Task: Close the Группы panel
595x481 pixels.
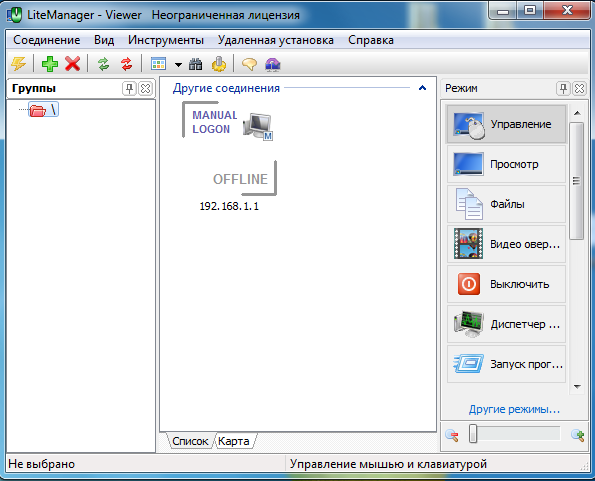Action: tap(145, 88)
